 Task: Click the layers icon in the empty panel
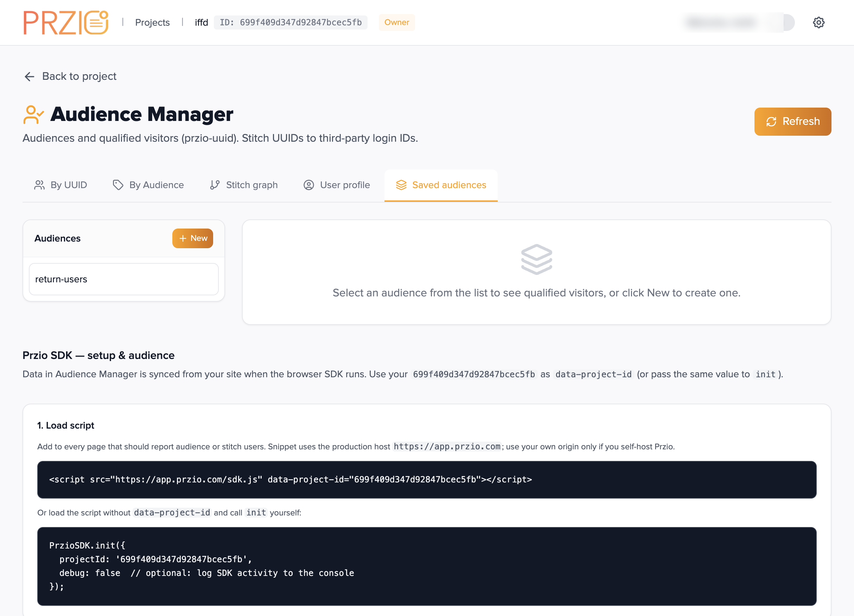(537, 259)
